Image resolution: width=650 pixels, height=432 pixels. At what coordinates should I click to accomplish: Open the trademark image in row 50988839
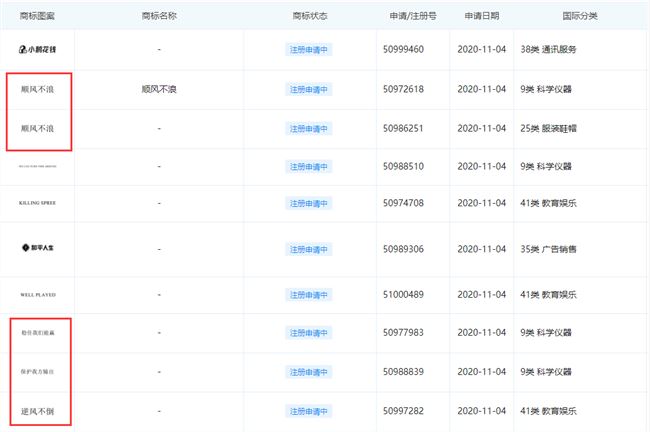pyautogui.click(x=37, y=372)
